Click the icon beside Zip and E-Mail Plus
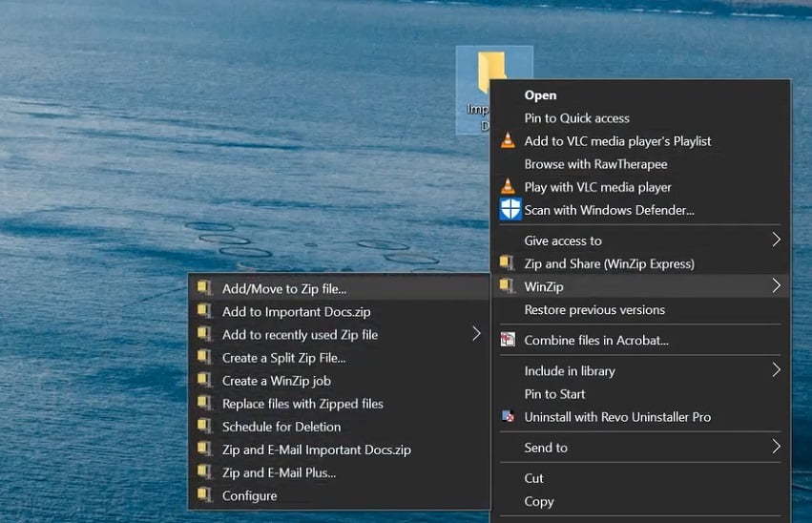 [204, 472]
